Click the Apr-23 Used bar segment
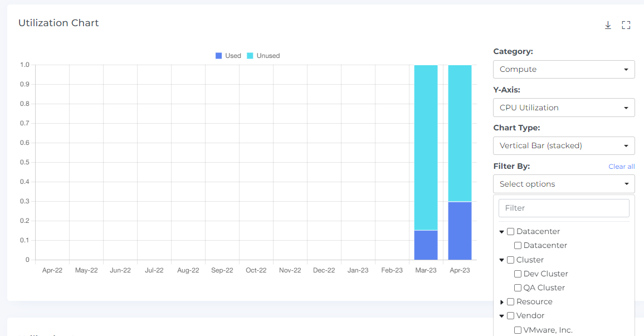644x336 pixels. [460, 231]
